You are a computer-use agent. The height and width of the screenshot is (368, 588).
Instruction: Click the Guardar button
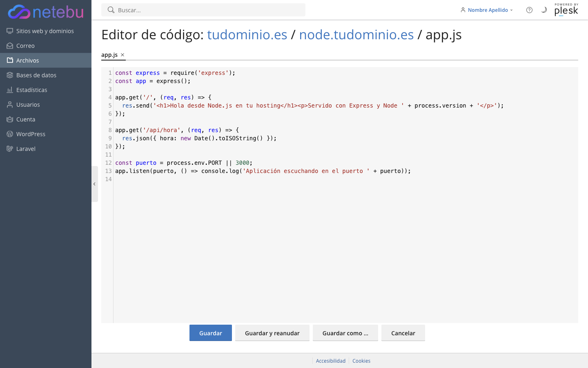point(211,333)
